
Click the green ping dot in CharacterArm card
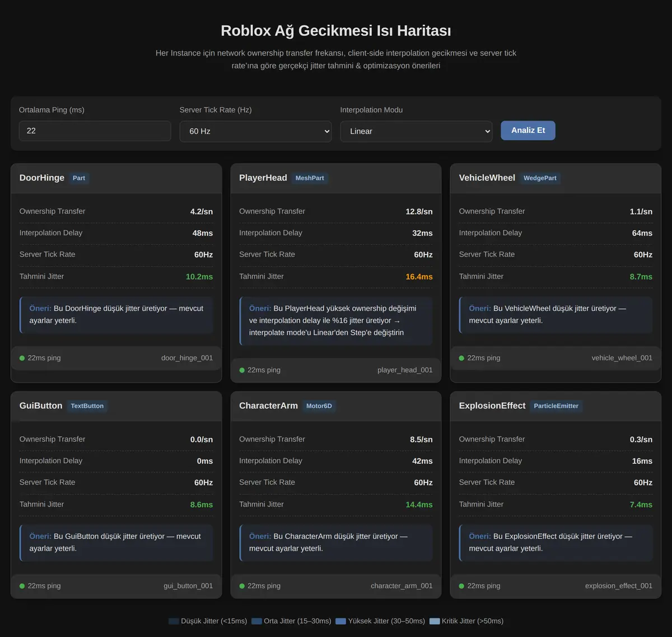242,586
